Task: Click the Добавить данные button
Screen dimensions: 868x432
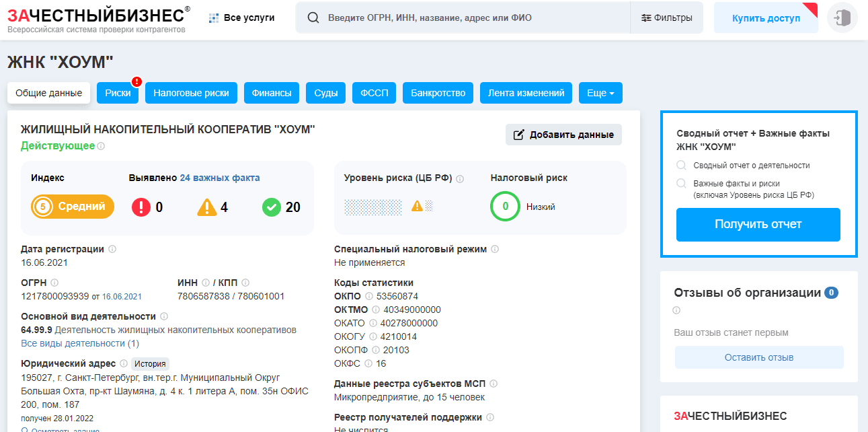Action: click(563, 135)
